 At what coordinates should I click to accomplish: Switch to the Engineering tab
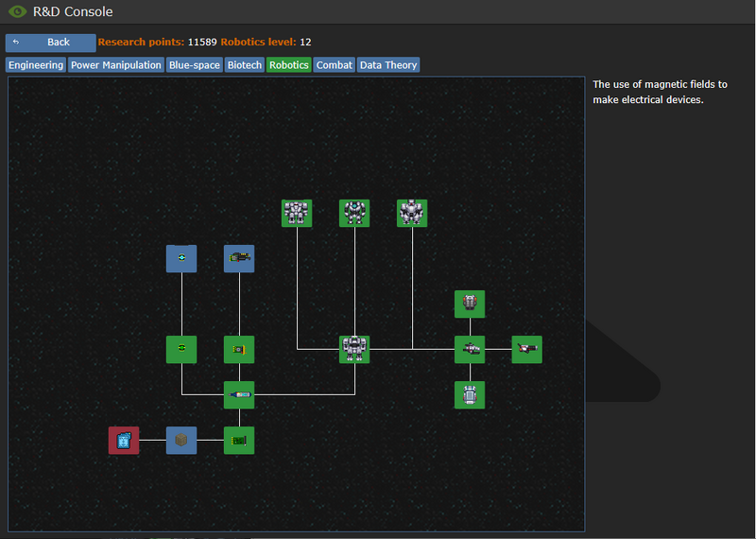point(36,65)
